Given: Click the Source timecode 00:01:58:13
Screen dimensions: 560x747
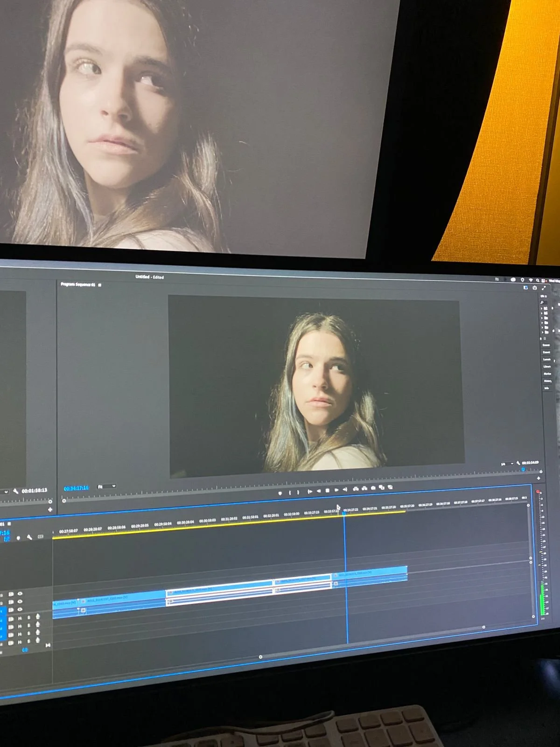Looking at the screenshot, I should (34, 491).
